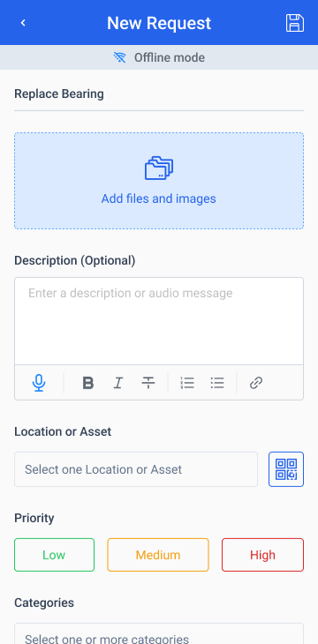
Task: Click the Categories label
Action: [x=44, y=603]
